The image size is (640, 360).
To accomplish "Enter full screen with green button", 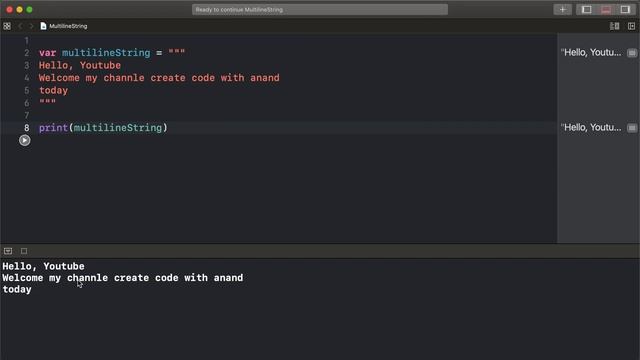I will [29, 9].
